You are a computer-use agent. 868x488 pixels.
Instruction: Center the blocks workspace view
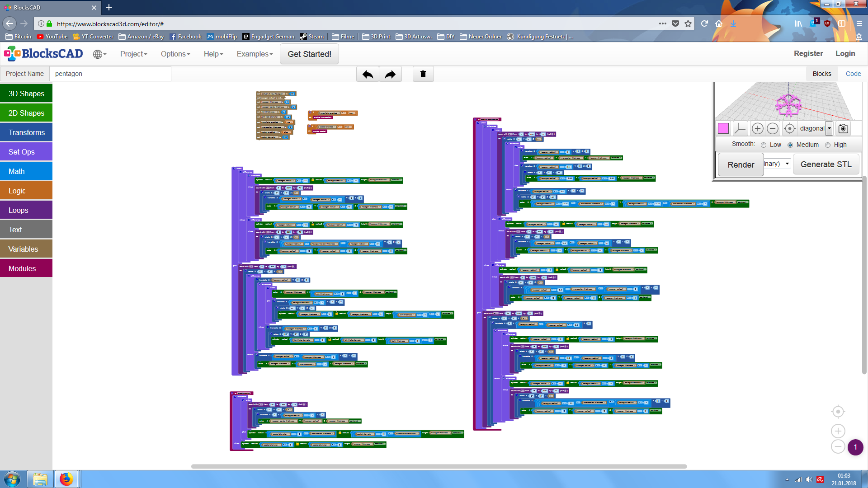(x=838, y=412)
